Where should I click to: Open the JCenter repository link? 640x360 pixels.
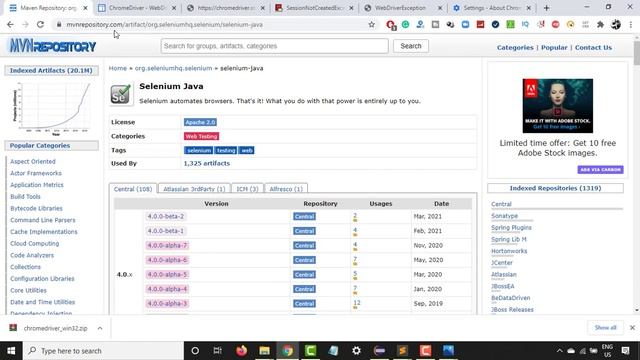[x=502, y=263]
